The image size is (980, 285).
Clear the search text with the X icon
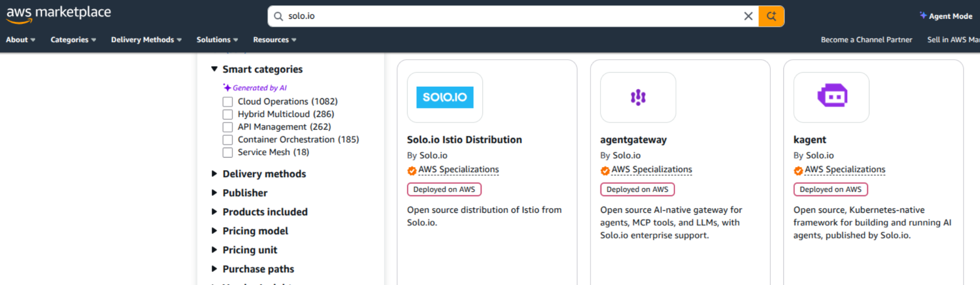coord(748,16)
